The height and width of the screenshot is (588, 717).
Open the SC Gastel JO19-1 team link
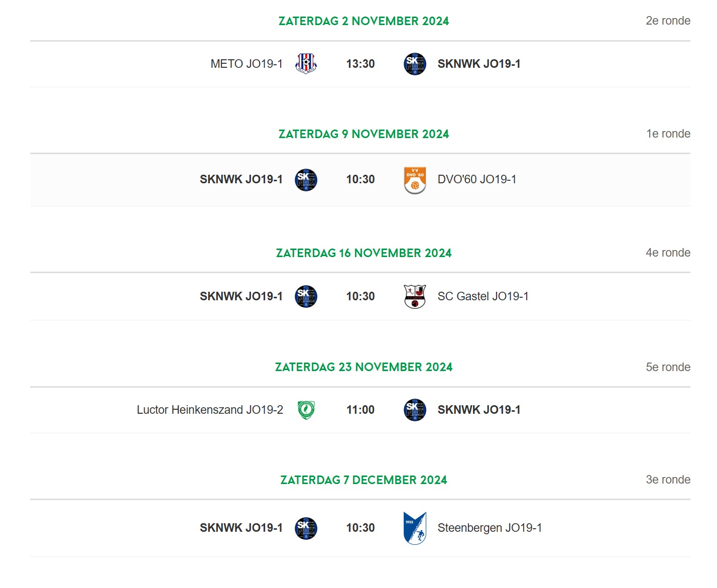(x=483, y=296)
